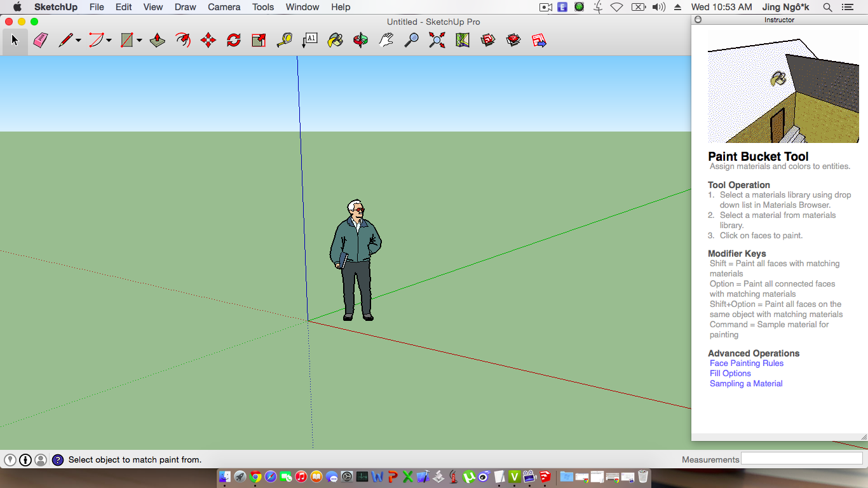Screen dimensions: 868x488
Task: Activate the Move tool
Action: [x=208, y=41]
